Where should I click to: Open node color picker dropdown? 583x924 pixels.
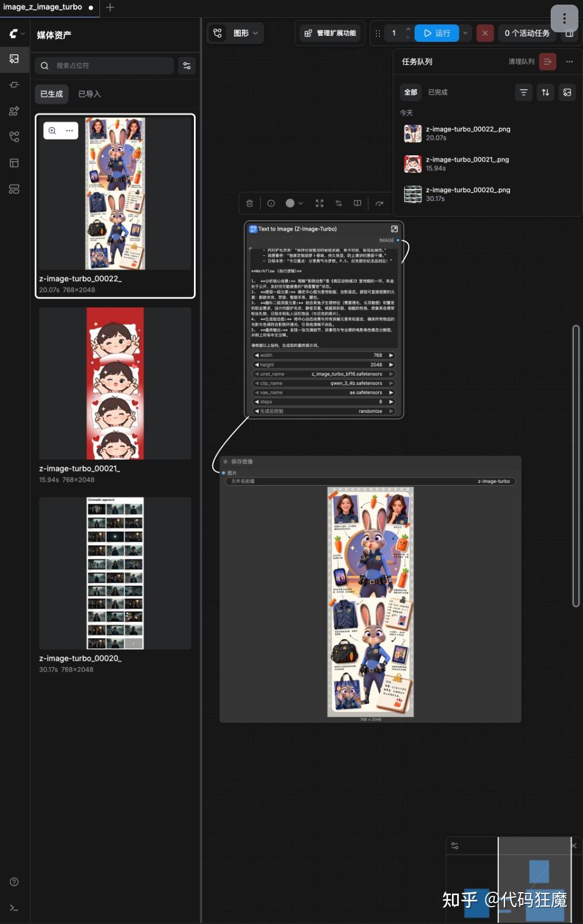(294, 203)
